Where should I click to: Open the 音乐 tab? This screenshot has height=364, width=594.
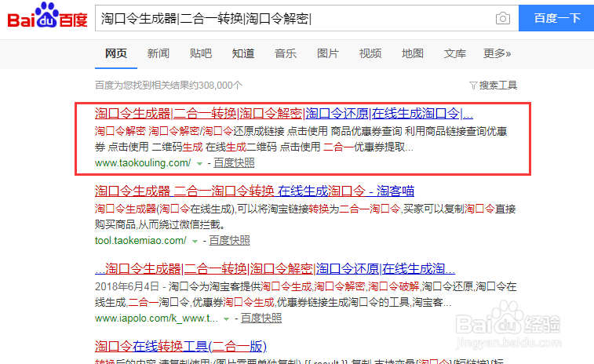286,53
